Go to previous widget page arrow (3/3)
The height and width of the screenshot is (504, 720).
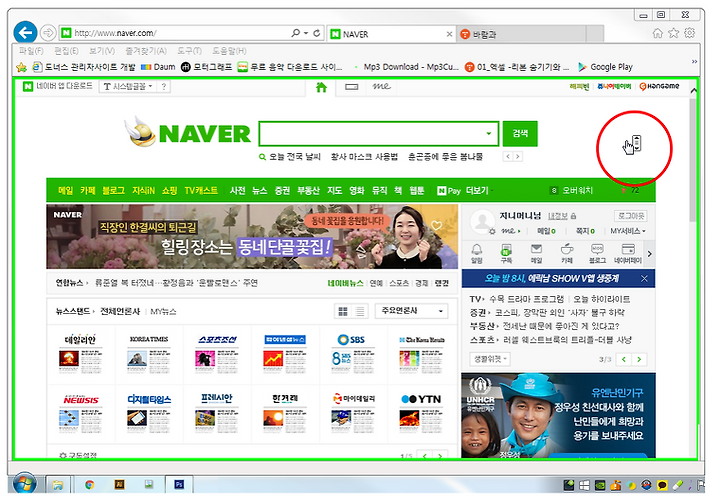624,359
